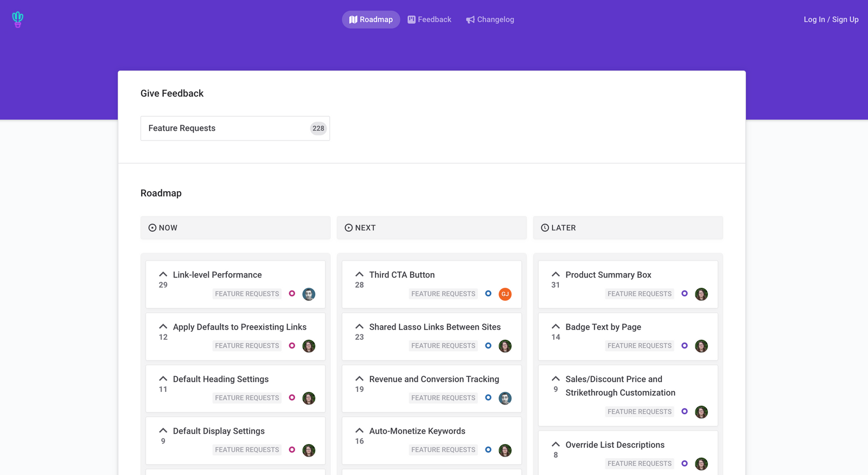The image size is (868, 475).
Task: Go to the Changelog tab
Action: click(x=490, y=20)
